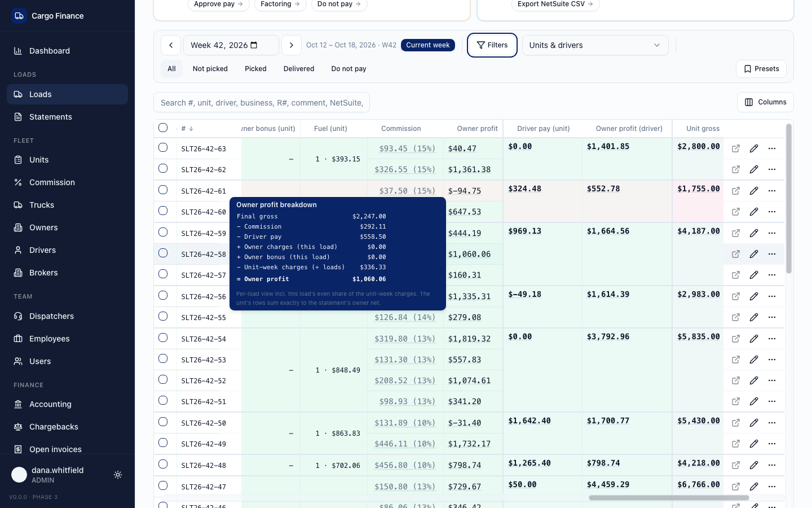Open the Chargebacks page in the sidebar
This screenshot has width=812, height=508.
pyautogui.click(x=67, y=427)
